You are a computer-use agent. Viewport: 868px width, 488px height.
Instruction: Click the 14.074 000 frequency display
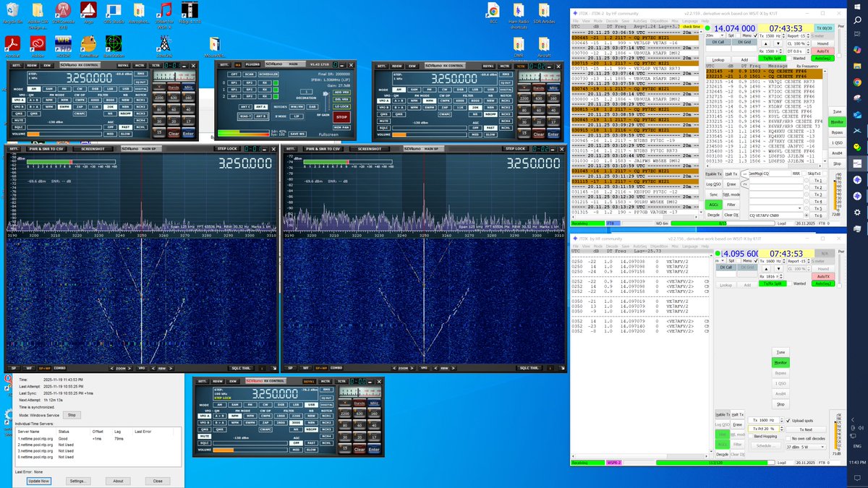[x=735, y=28]
